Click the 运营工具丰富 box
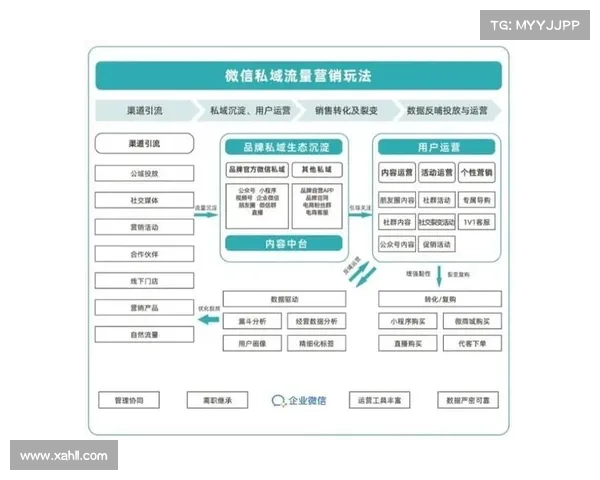This screenshot has width=600, height=480. [x=380, y=400]
